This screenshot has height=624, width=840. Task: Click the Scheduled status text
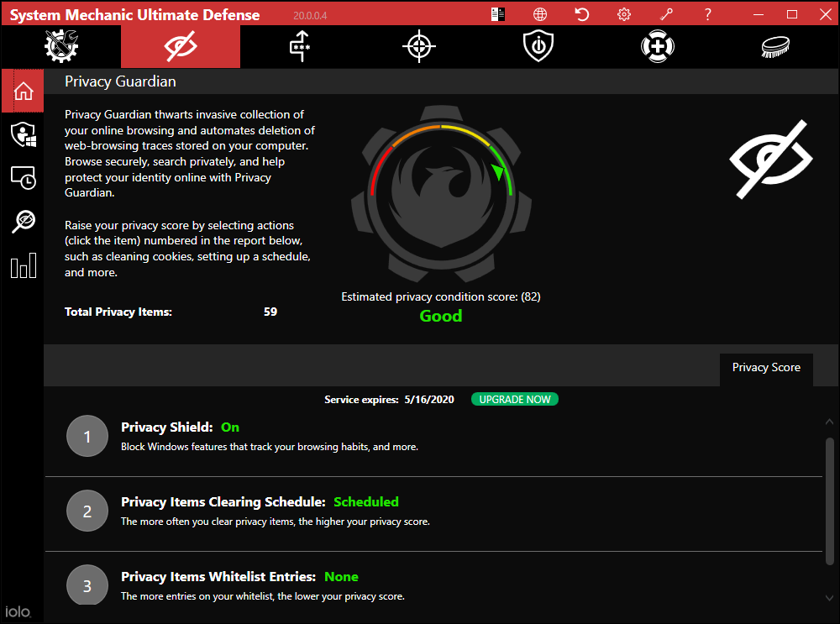[x=366, y=502]
